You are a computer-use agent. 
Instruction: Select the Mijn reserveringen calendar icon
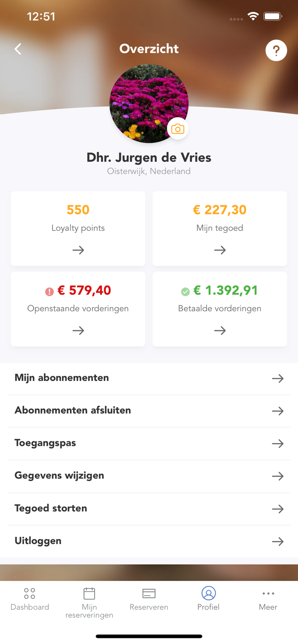(x=89, y=593)
